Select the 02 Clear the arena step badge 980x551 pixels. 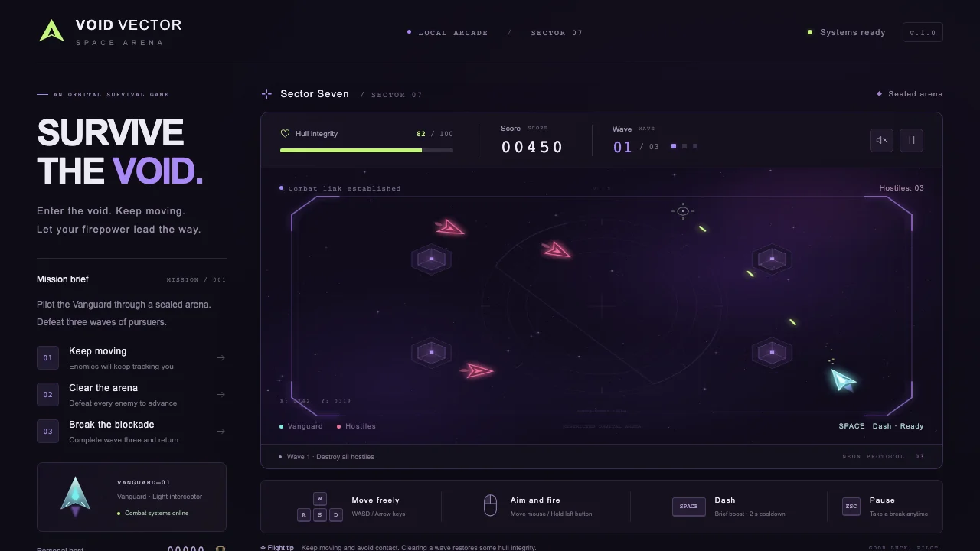47,394
